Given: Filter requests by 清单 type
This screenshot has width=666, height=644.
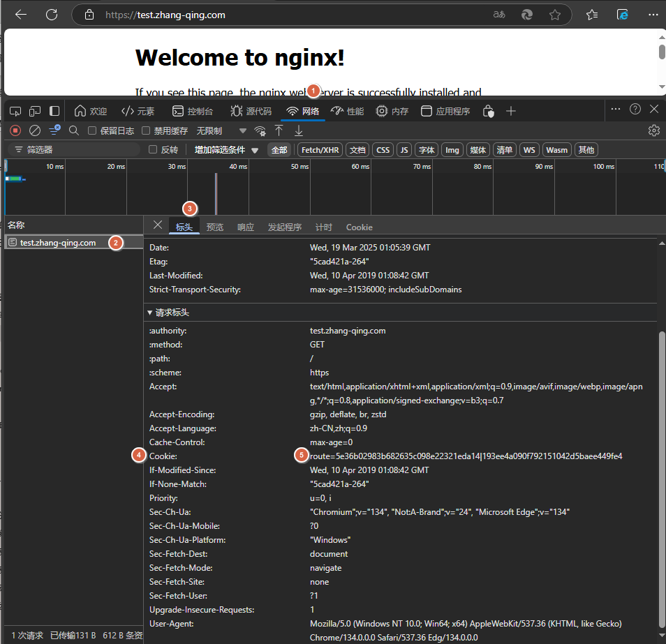Looking at the screenshot, I should (x=504, y=150).
